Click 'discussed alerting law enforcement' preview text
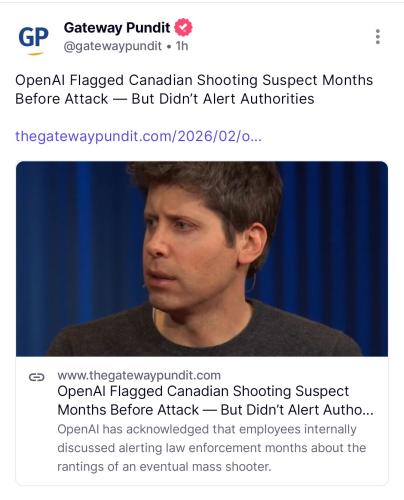This screenshot has width=404, height=500. 159,448
